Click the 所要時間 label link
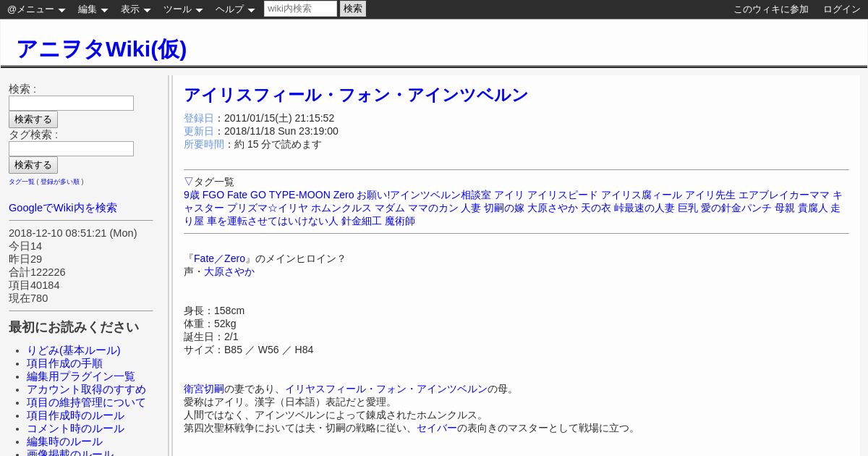Image resolution: width=868 pixels, height=456 pixels. pos(204,144)
